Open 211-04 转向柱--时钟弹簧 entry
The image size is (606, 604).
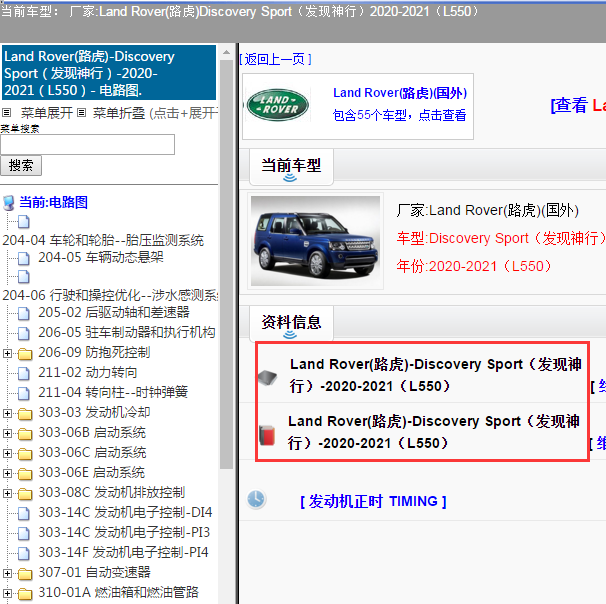click(x=113, y=393)
